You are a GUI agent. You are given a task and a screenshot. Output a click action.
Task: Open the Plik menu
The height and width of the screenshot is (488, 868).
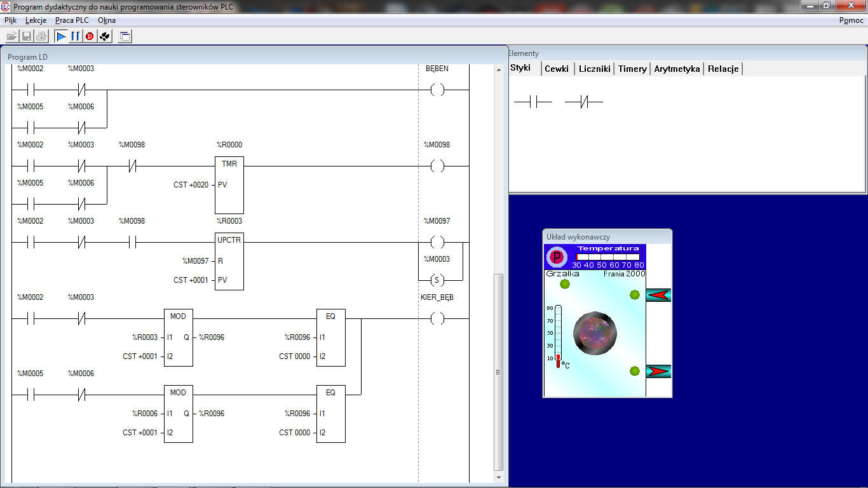pyautogui.click(x=10, y=20)
